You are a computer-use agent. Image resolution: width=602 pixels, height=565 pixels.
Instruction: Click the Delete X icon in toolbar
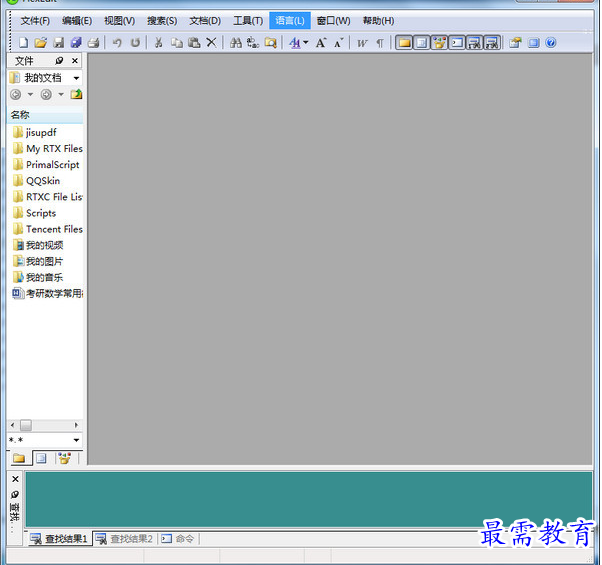click(211, 43)
